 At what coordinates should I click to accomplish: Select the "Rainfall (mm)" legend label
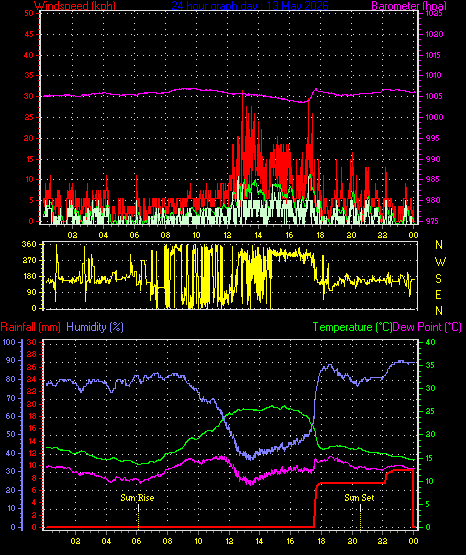(x=30, y=327)
